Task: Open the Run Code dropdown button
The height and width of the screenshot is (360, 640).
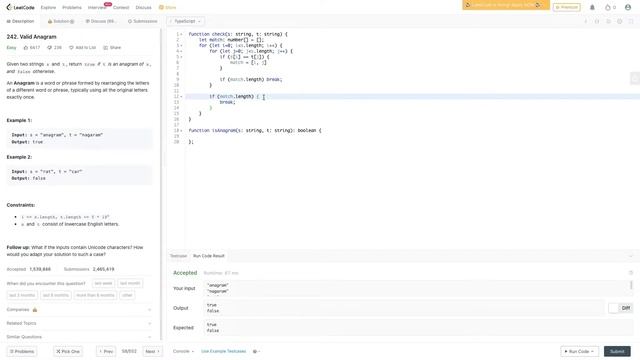Action: 579,351
